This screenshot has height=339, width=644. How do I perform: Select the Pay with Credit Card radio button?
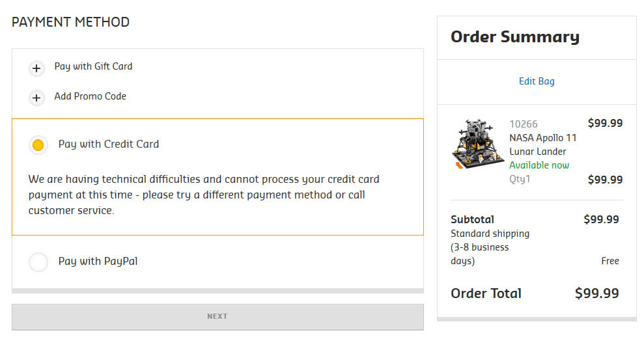pos(38,145)
